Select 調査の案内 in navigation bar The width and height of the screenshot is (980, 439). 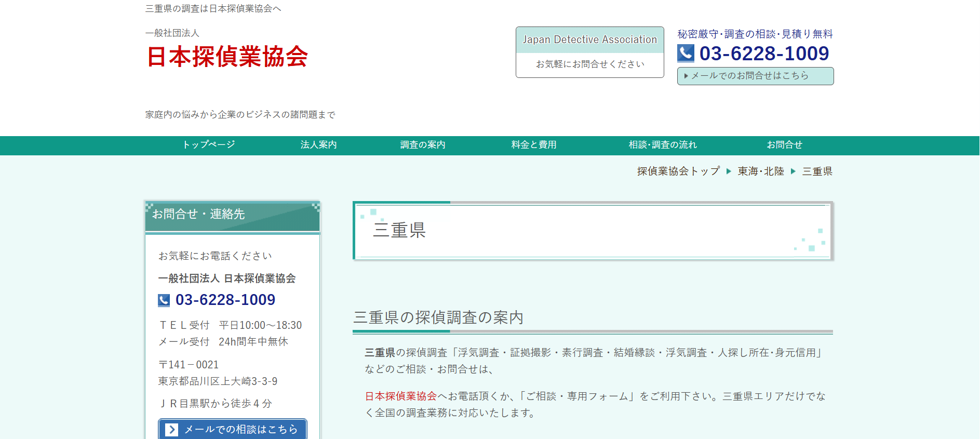coord(422,145)
